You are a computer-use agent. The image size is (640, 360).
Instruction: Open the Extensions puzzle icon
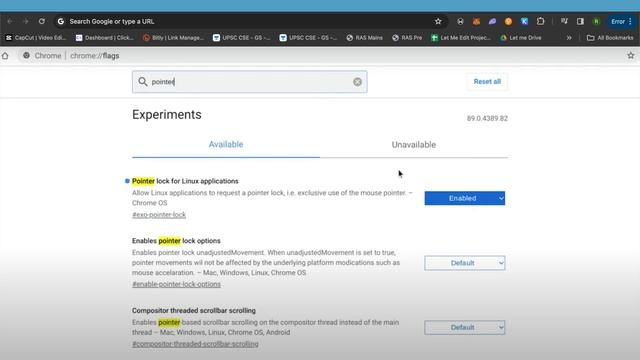pos(540,21)
